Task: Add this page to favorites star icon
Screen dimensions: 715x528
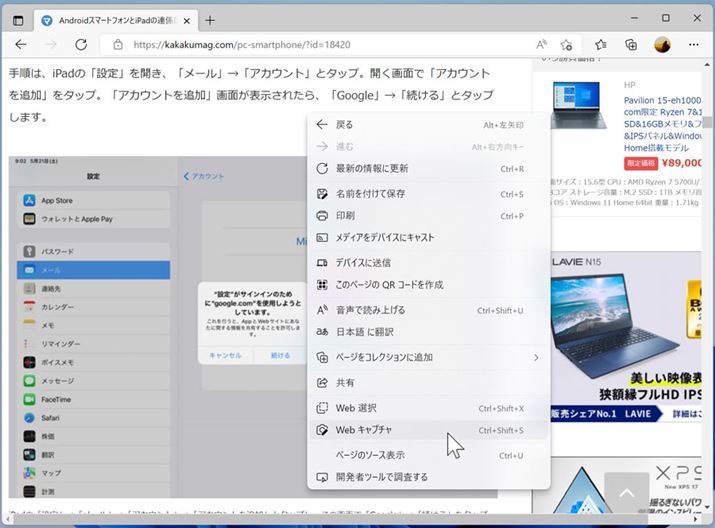Action: click(567, 45)
